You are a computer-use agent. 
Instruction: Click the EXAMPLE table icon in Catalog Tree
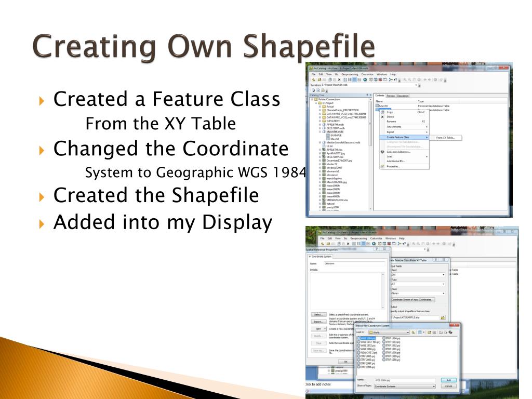click(328, 135)
